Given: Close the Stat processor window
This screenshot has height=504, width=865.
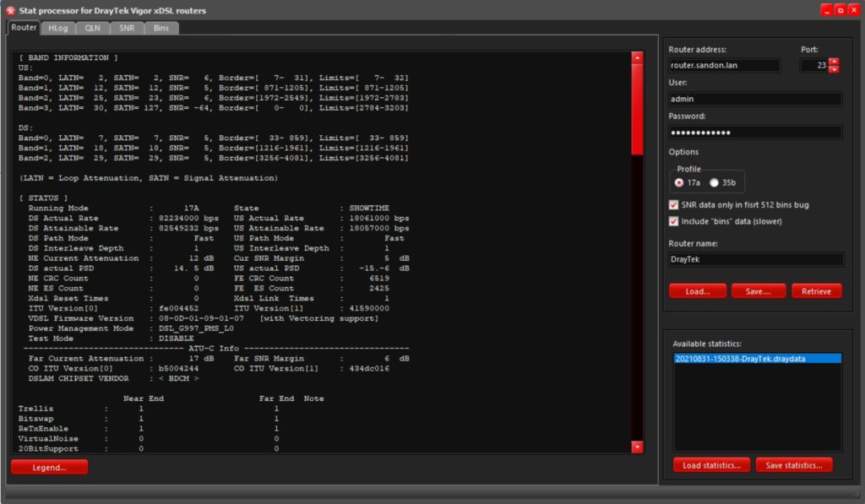Looking at the screenshot, I should pos(853,10).
